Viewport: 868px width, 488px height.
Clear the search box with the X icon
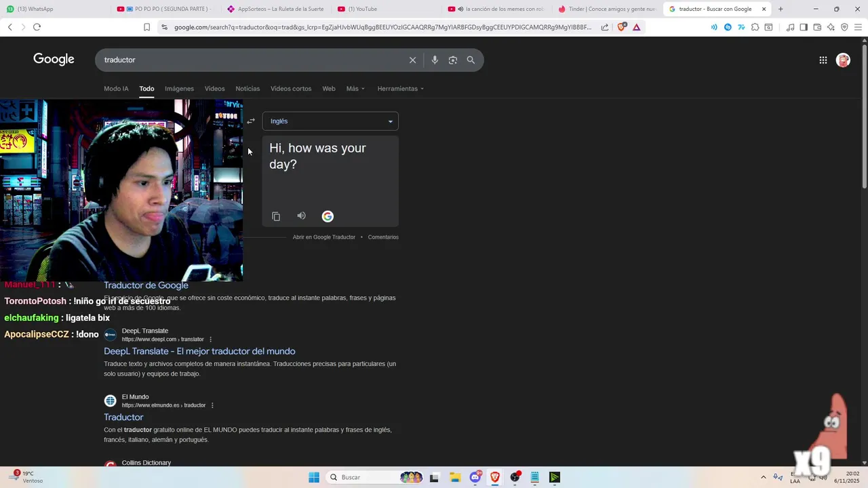coord(412,60)
